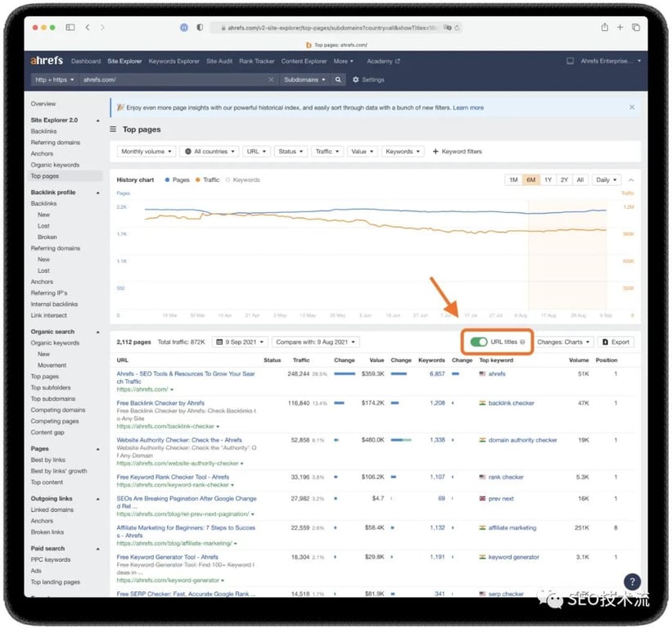Viewport: 672px width, 629px height.
Task: Select the 1Y chart range tab
Action: [548, 179]
